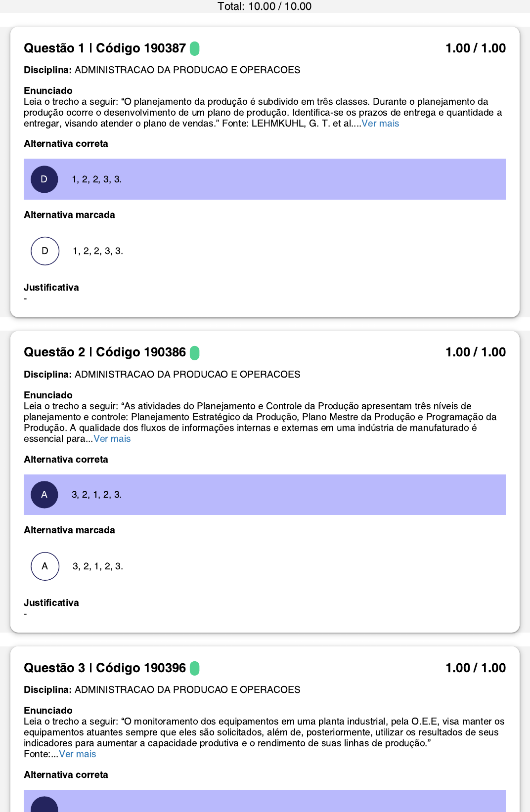Click the marked answer text "1, 2, 2, 3, 3." in Questão 1

[98, 251]
